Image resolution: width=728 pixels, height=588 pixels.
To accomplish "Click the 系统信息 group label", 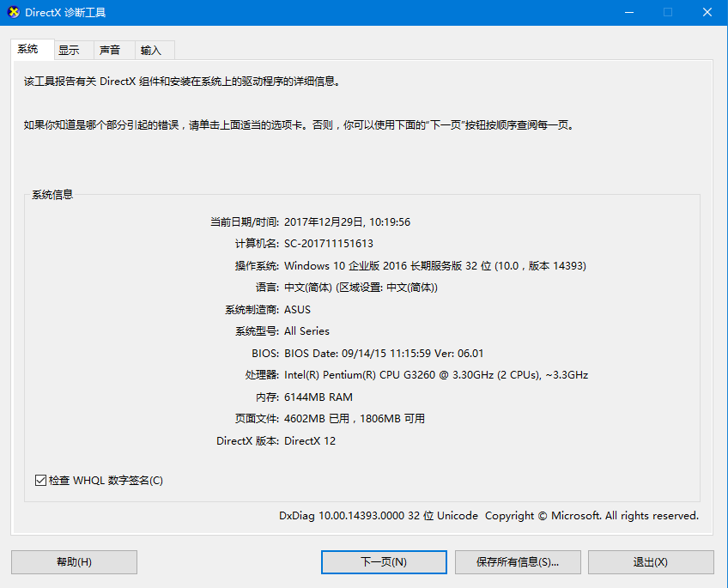I will point(52,195).
